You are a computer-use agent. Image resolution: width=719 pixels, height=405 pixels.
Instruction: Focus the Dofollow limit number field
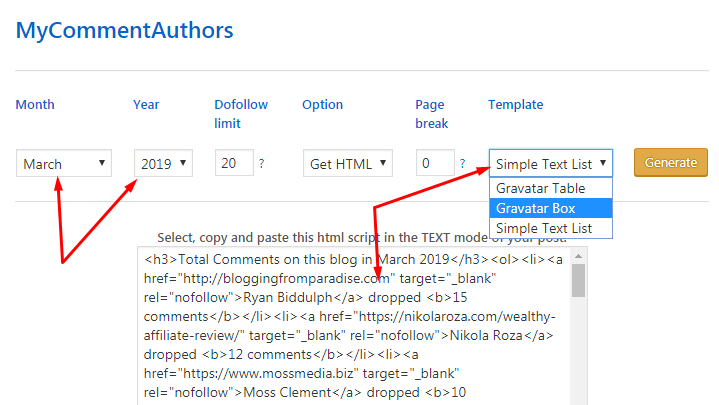pyautogui.click(x=234, y=163)
